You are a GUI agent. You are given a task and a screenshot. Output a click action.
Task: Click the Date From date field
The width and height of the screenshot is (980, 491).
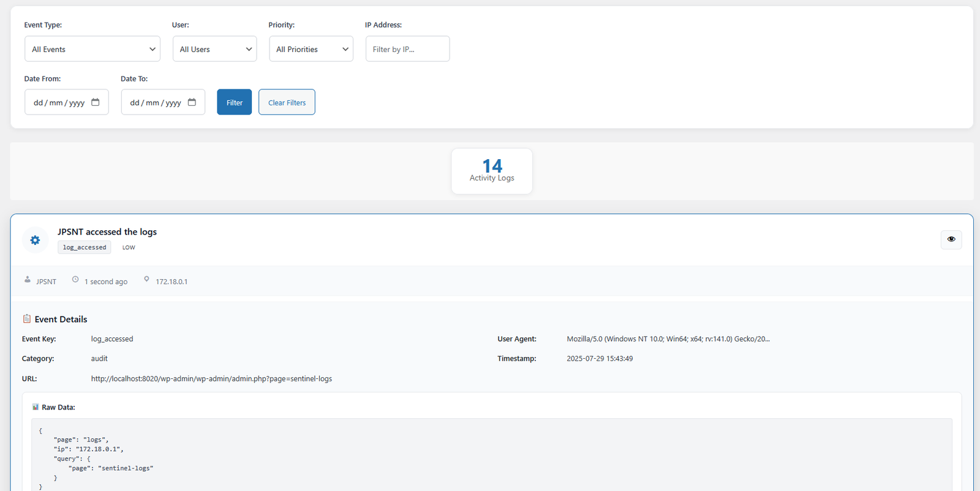click(x=67, y=102)
